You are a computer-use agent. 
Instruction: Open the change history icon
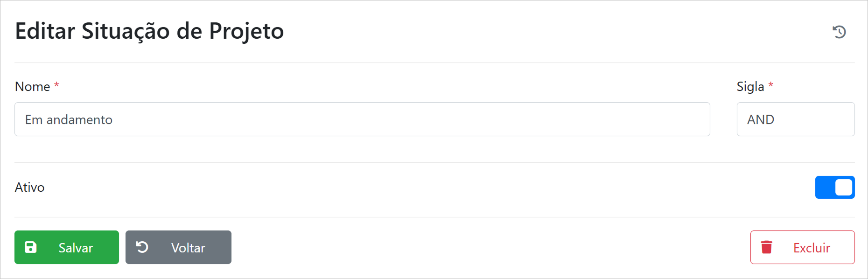(x=839, y=32)
